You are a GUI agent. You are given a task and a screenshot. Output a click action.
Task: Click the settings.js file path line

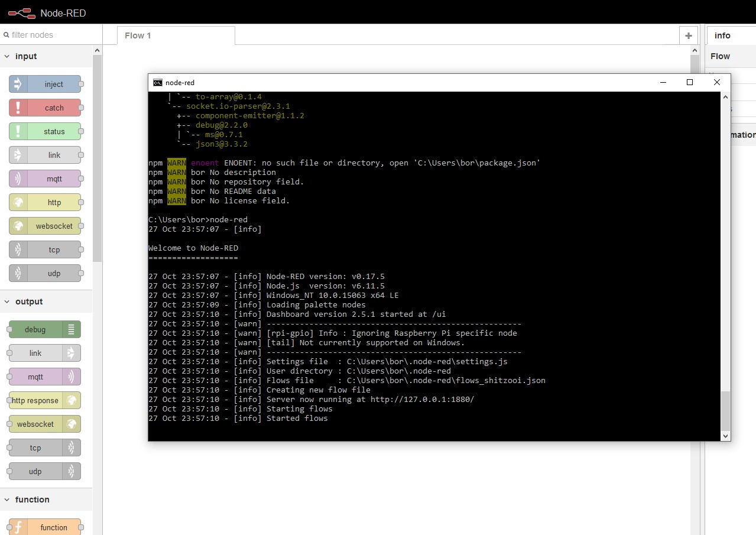click(x=328, y=362)
